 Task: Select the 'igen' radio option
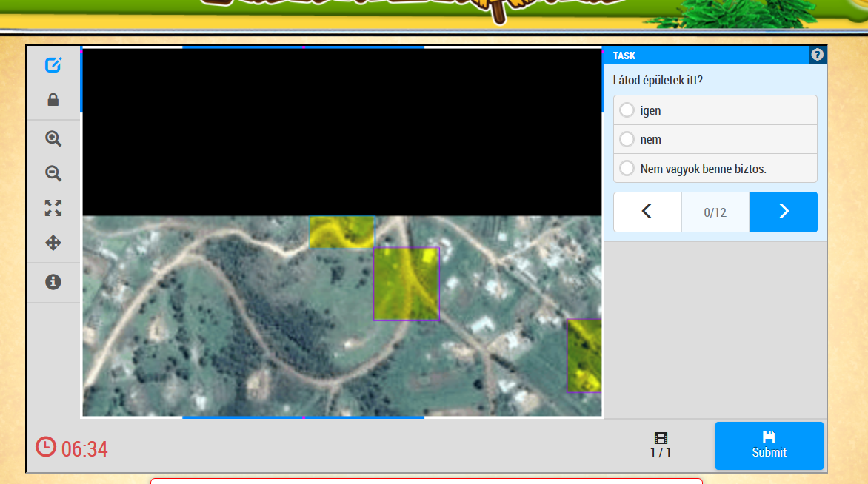tap(627, 110)
